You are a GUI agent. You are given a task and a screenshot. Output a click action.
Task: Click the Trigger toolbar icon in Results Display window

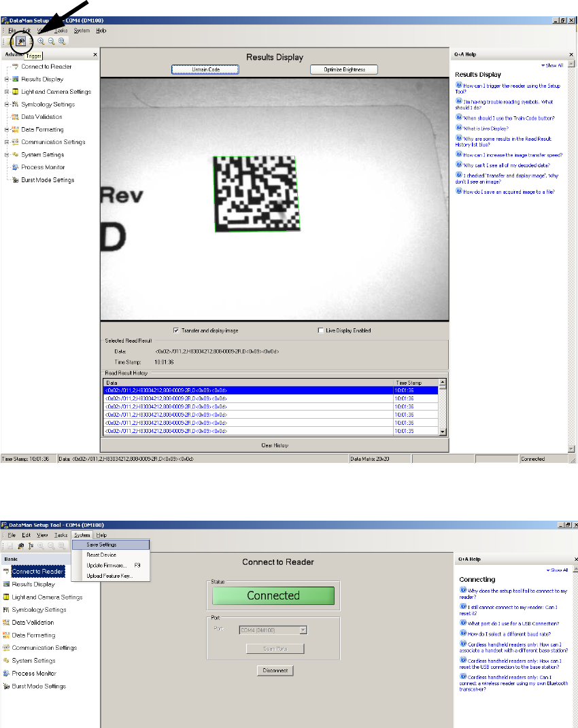point(21,41)
